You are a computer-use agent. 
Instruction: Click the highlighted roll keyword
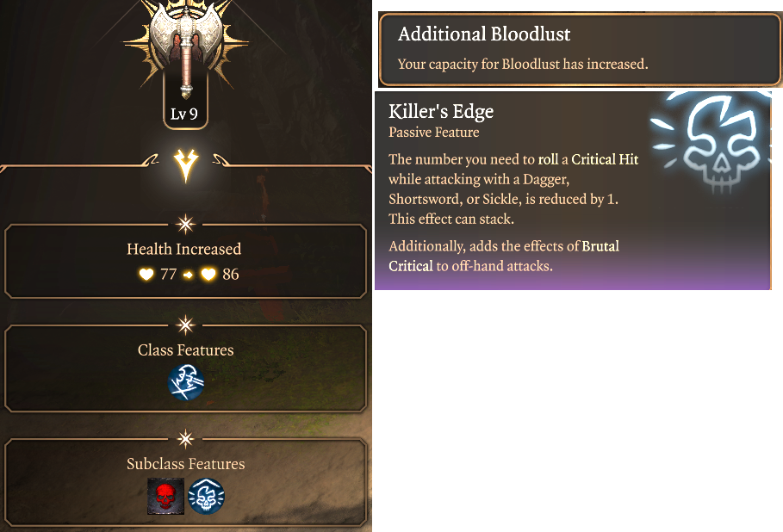tap(548, 159)
